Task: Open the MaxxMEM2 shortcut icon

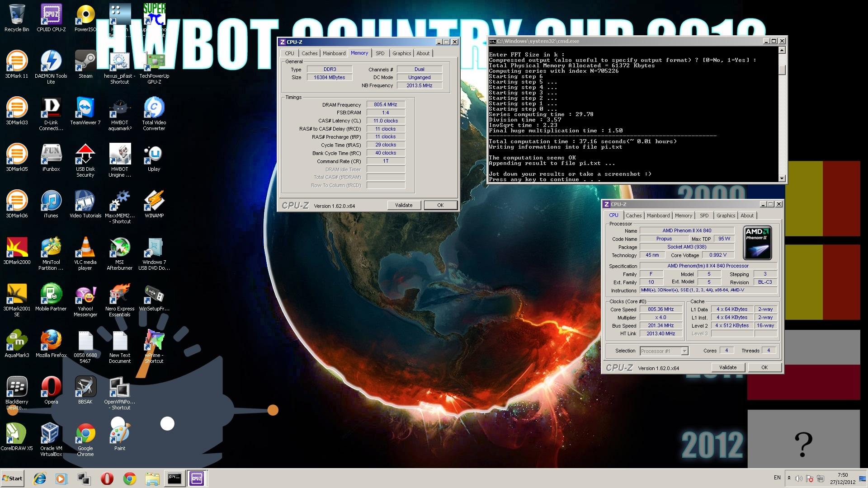Action: 120,207
